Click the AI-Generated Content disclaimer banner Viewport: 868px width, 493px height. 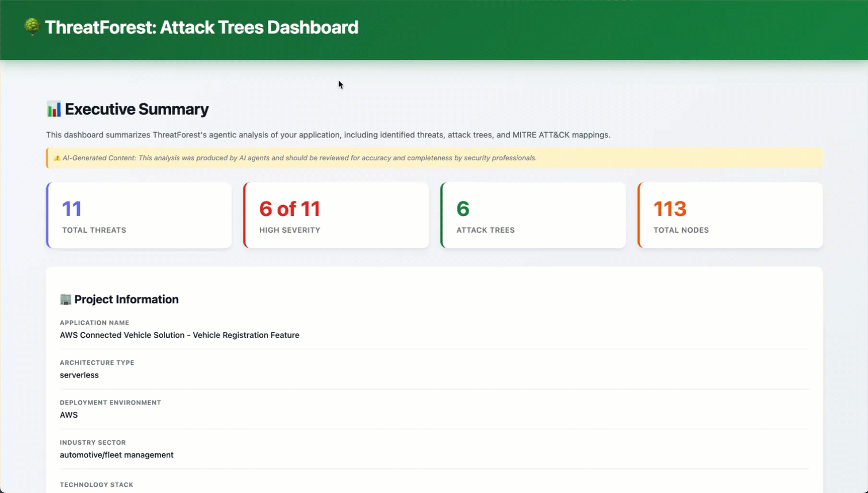[x=434, y=157]
